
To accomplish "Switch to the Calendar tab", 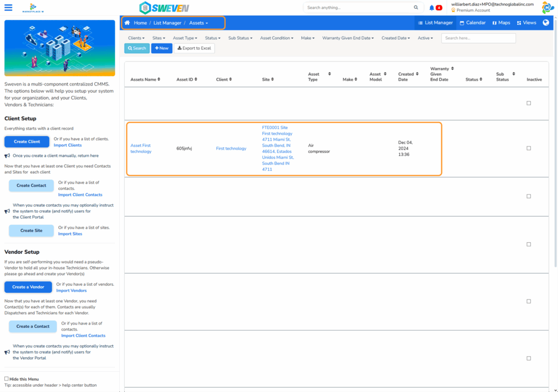I will click(472, 23).
